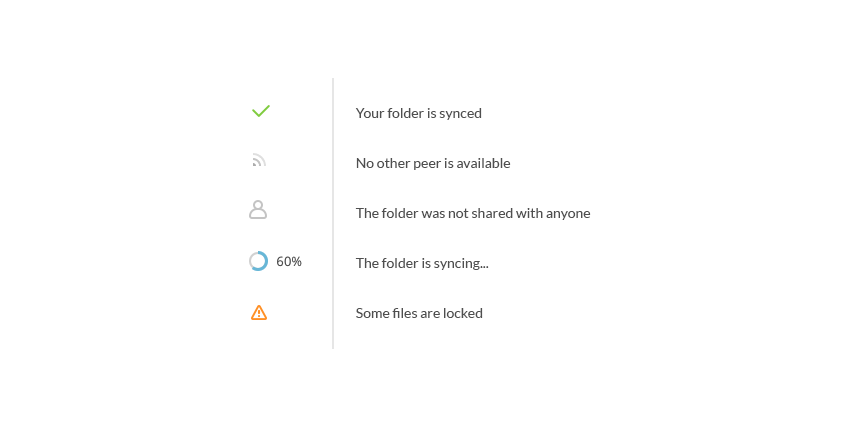Click "The folder was not shared with anyone"

pos(472,213)
